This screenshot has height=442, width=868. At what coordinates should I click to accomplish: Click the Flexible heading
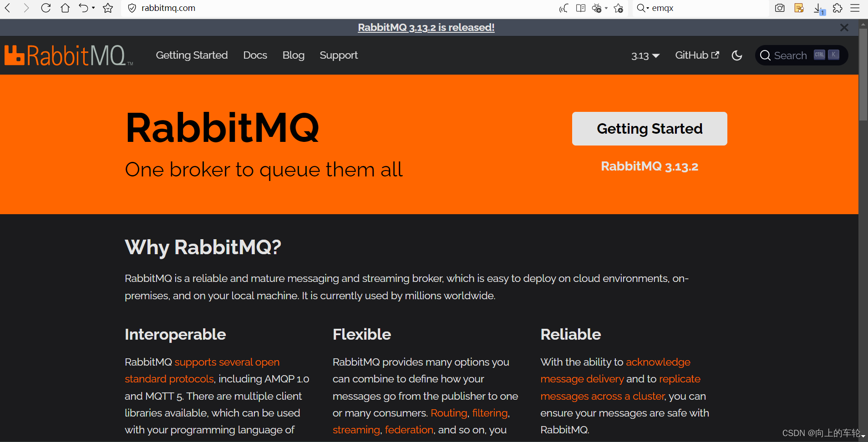click(362, 334)
